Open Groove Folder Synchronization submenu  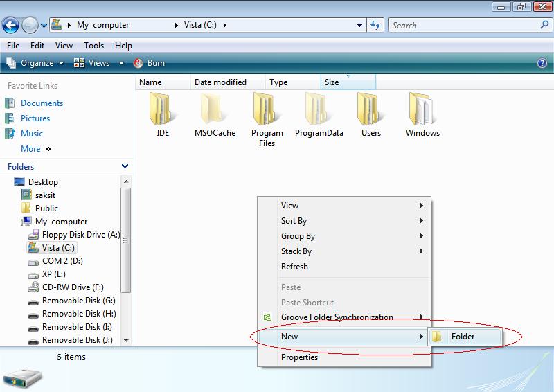[344, 317]
